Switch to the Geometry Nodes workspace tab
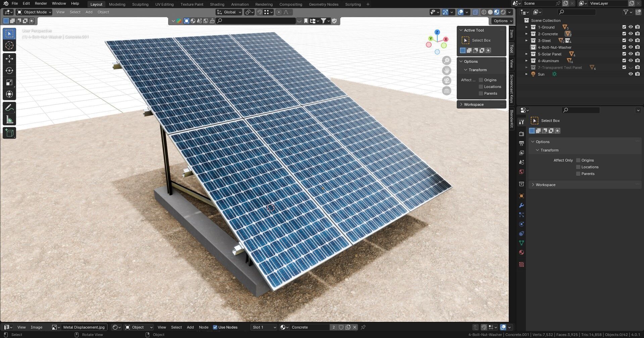Screen dimensions: 644x338 click(324, 4)
